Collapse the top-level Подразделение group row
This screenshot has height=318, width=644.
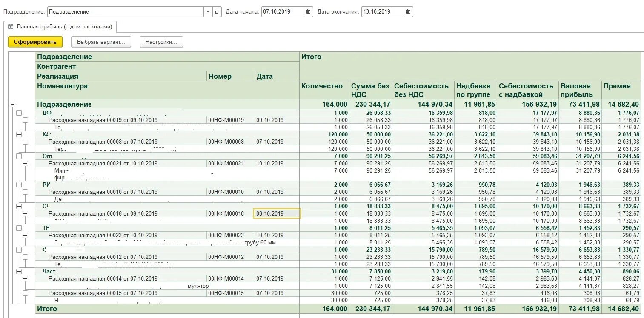coord(12,104)
